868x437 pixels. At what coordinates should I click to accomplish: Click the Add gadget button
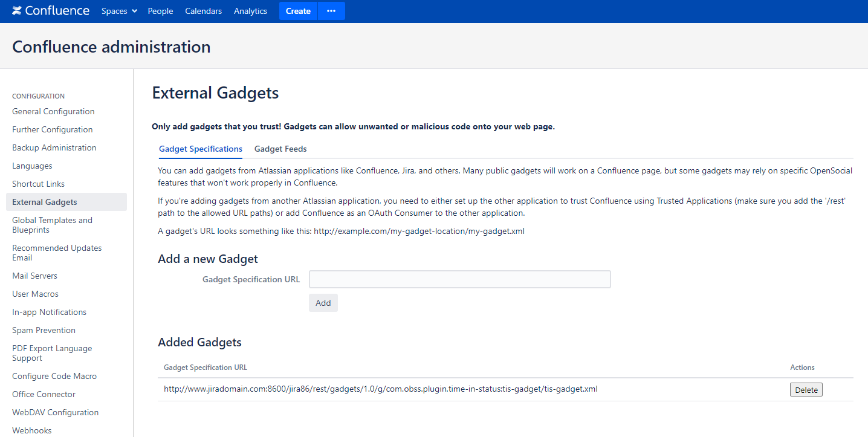point(323,303)
